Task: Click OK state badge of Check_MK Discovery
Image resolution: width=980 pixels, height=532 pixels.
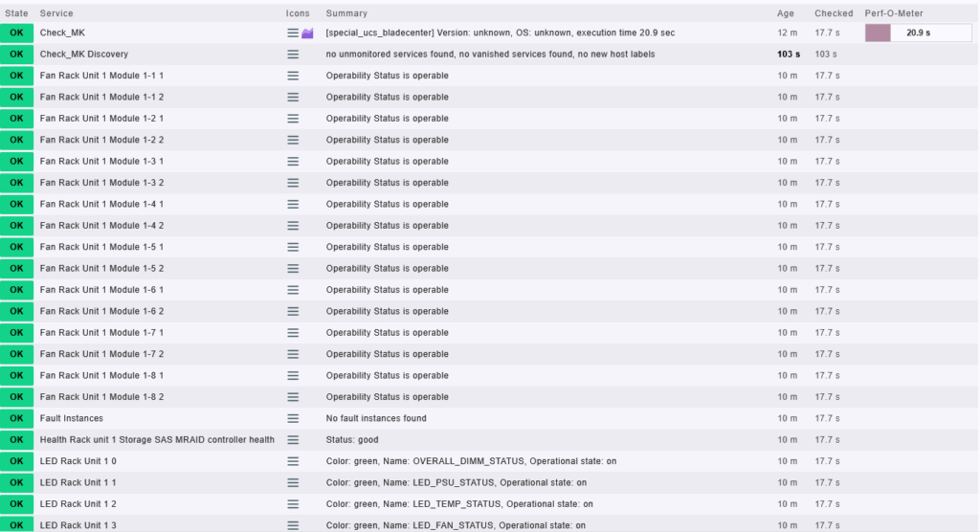Action: coord(17,54)
